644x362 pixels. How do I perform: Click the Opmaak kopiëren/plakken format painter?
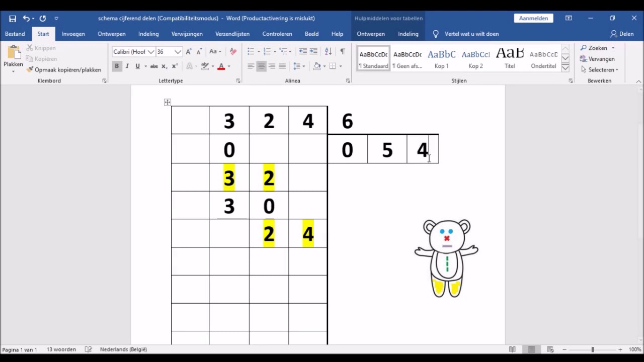click(x=64, y=70)
